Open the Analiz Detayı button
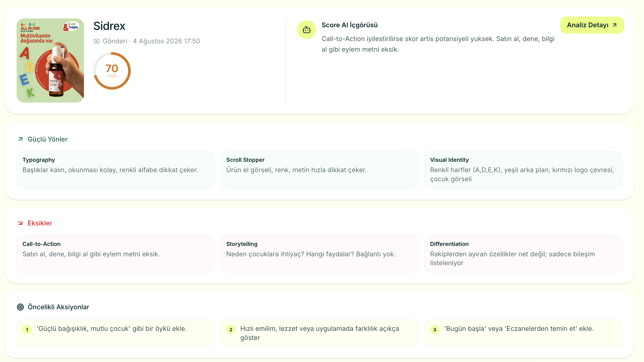This screenshot has height=362, width=644. [592, 25]
